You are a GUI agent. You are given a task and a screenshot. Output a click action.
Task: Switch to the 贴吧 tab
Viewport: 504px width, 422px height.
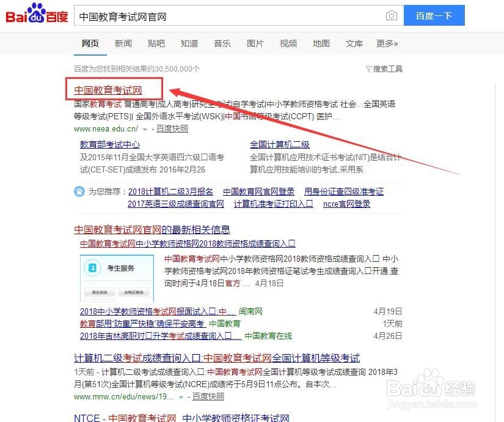coord(156,43)
